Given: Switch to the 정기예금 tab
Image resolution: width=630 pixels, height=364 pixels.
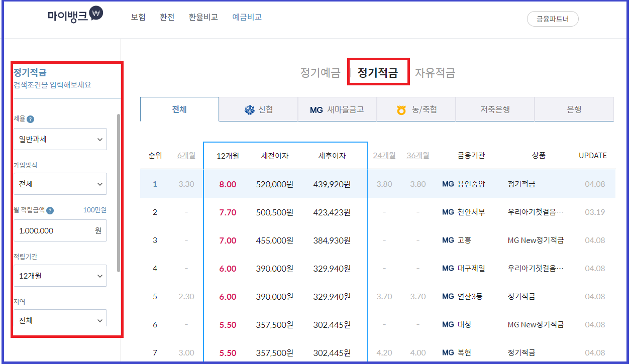Looking at the screenshot, I should 321,73.
